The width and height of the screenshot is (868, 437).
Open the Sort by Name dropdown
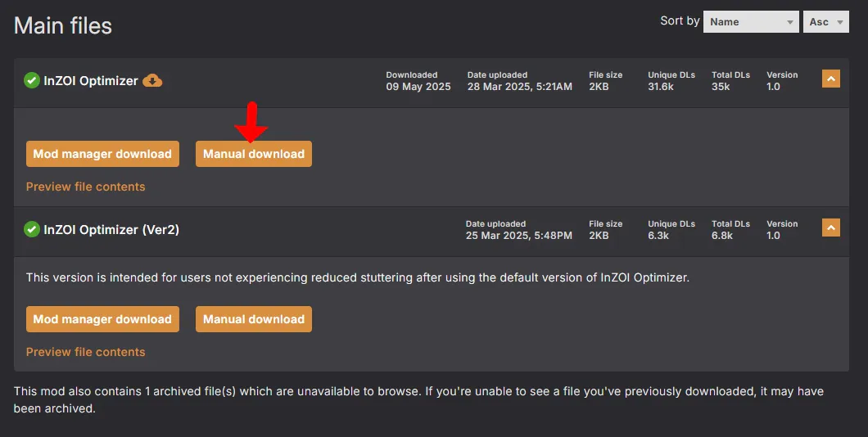[x=751, y=22]
